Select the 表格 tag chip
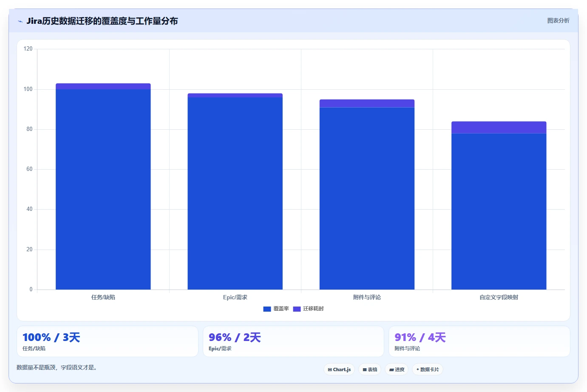Viewport: 587px width, 392px height. click(x=370, y=369)
